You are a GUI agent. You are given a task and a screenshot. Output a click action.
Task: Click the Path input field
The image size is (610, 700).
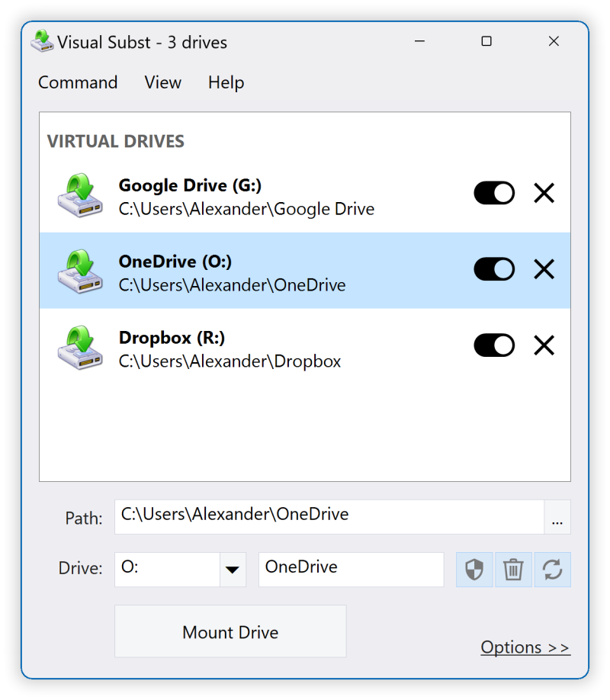coord(329,517)
